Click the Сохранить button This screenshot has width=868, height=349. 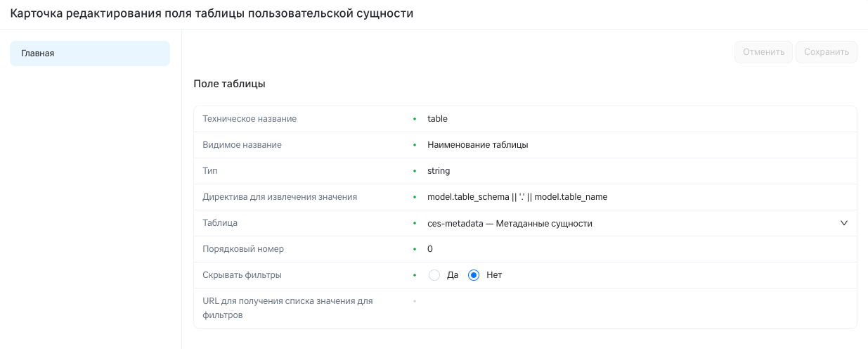tap(827, 52)
